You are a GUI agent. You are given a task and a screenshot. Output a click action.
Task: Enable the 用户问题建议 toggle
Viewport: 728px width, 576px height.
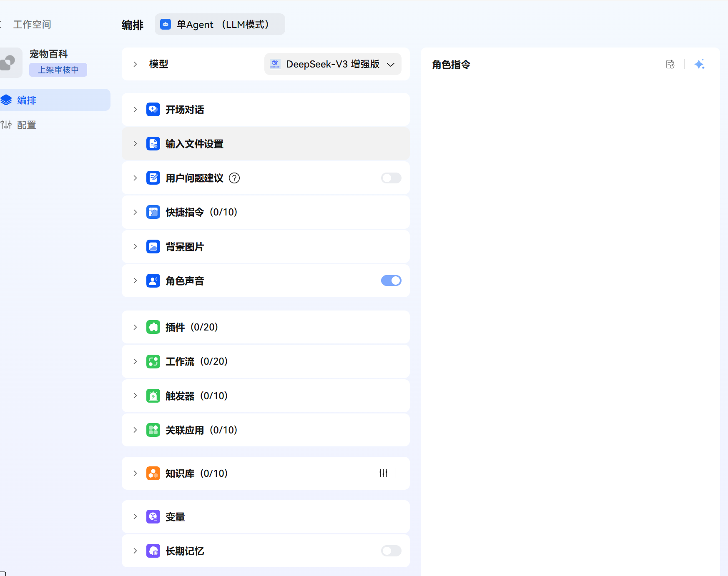(391, 178)
